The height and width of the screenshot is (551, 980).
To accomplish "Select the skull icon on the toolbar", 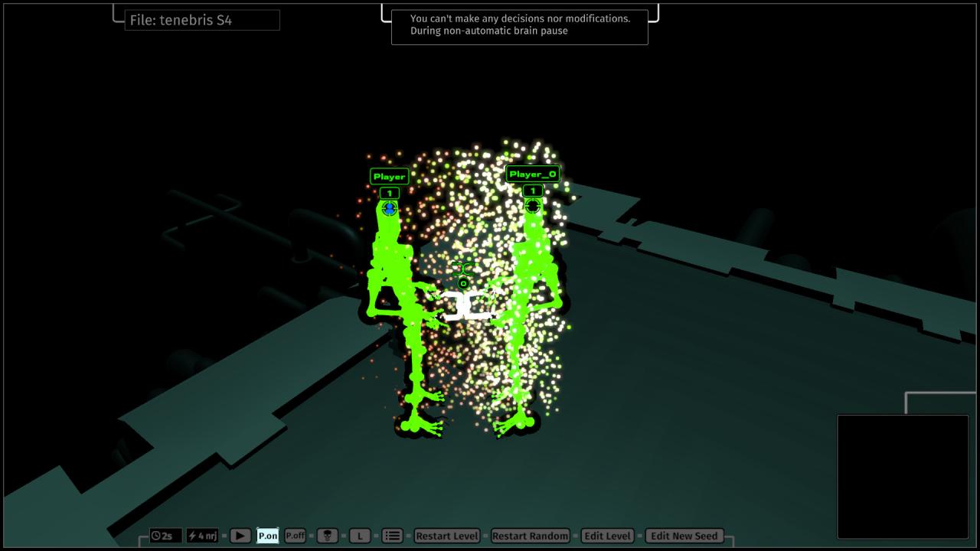I will click(x=328, y=536).
